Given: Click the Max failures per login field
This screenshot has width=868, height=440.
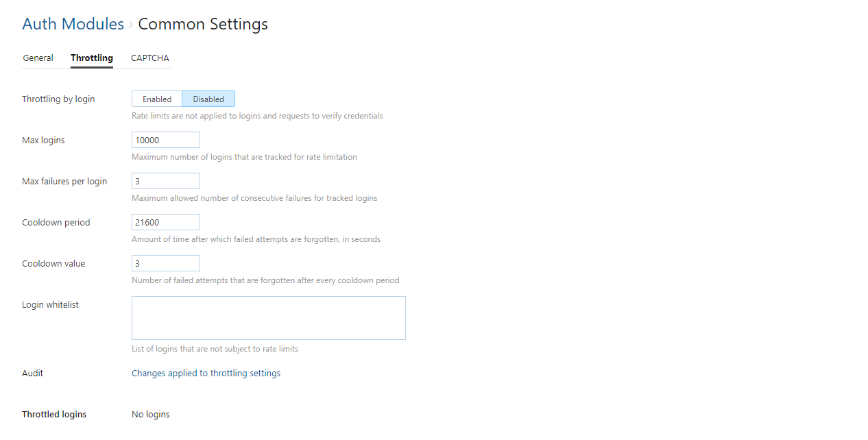Looking at the screenshot, I should 166,182.
